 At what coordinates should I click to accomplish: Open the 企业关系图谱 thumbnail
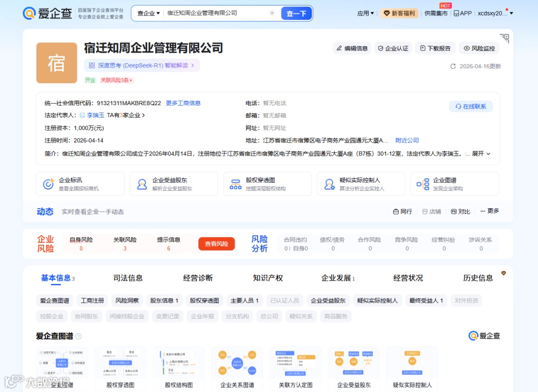[x=237, y=368]
